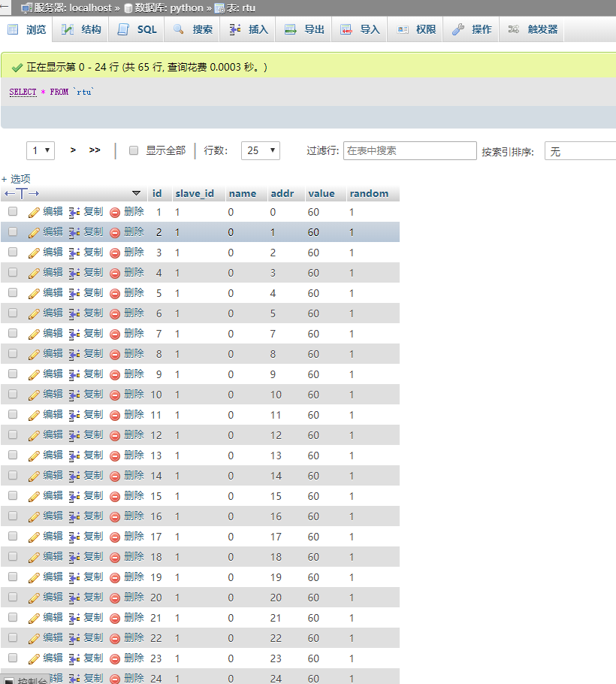Tick the checkbox for row id 20
This screenshot has width=616, height=684.
click(13, 597)
